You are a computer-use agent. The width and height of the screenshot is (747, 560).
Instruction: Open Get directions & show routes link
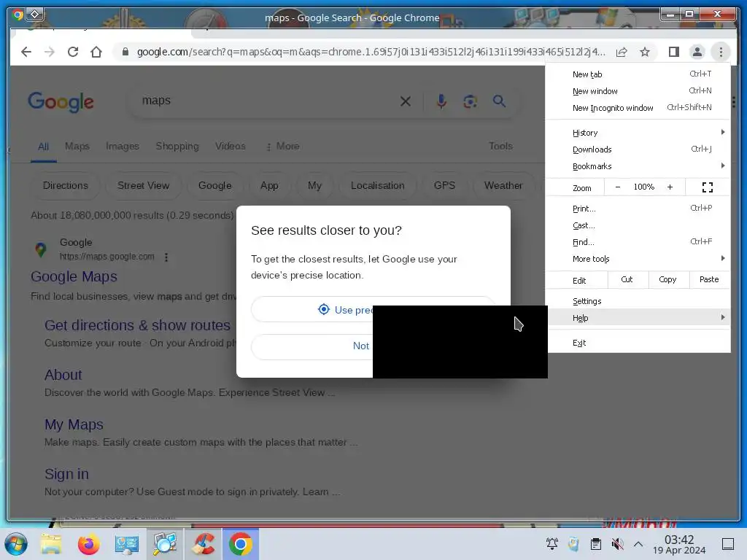click(x=137, y=325)
